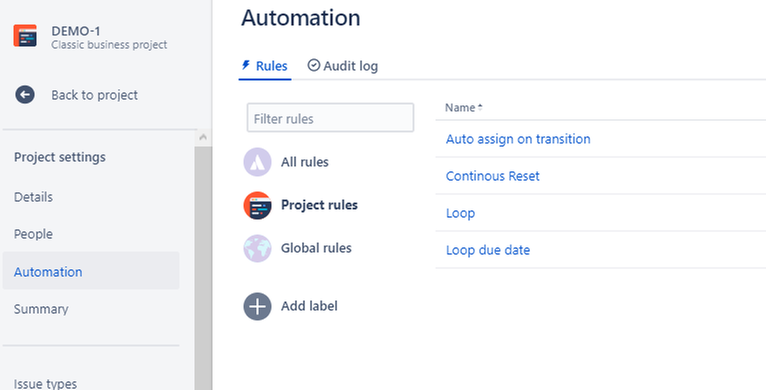Click the Name column header
This screenshot has width=766, height=390.
click(x=460, y=108)
